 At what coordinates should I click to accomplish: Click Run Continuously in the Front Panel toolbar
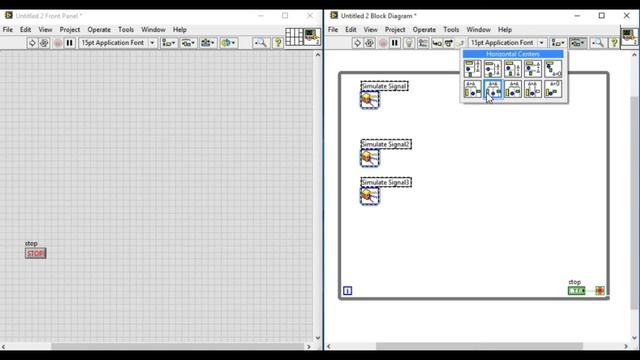click(44, 43)
